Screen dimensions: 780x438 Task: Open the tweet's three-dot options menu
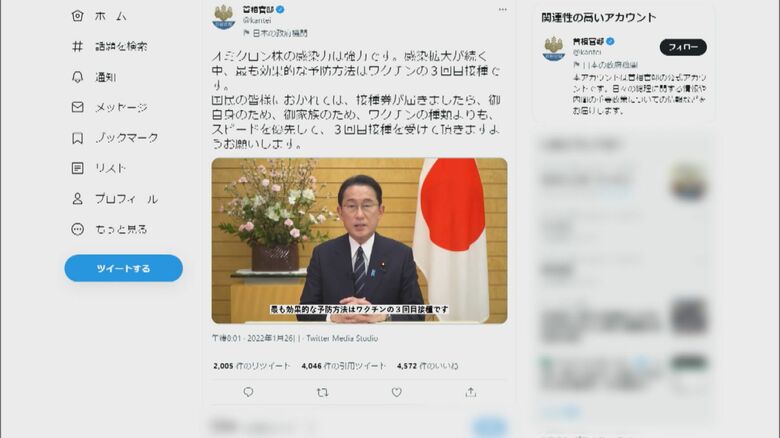tap(502, 9)
